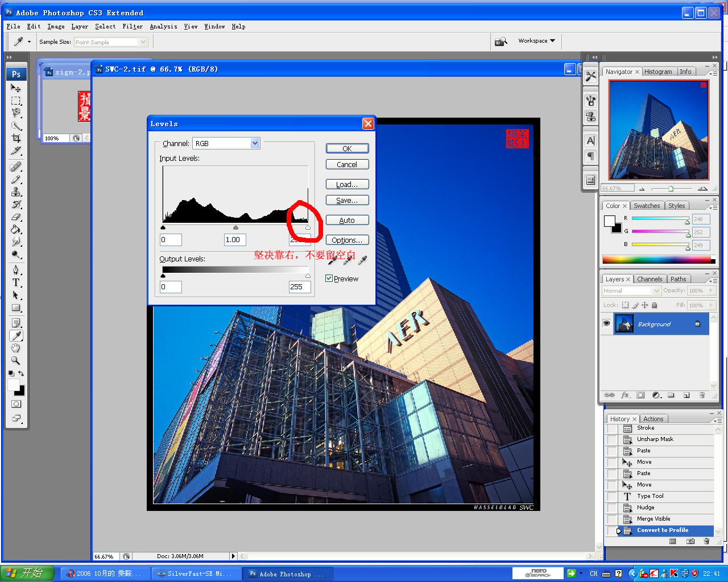Select the Brush tool
This screenshot has width=728, height=582.
[16, 179]
